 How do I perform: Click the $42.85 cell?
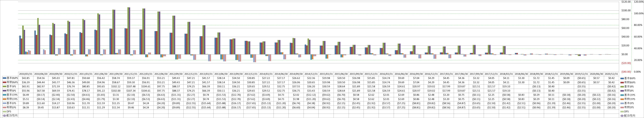coord(26,78)
